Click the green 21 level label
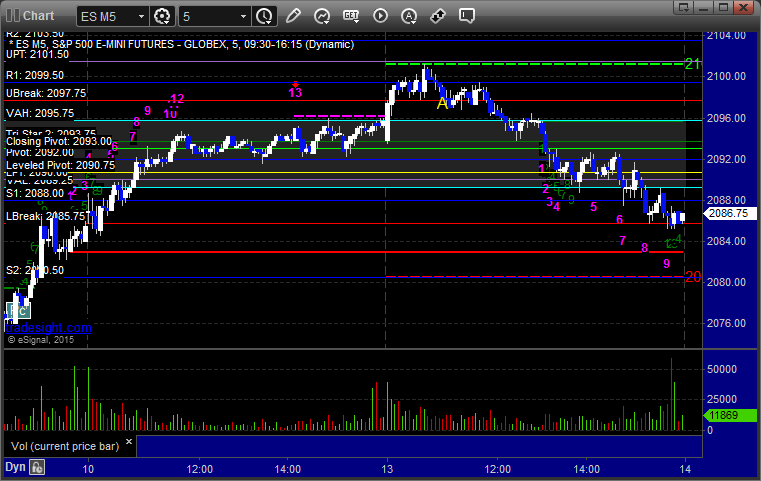 click(693, 64)
